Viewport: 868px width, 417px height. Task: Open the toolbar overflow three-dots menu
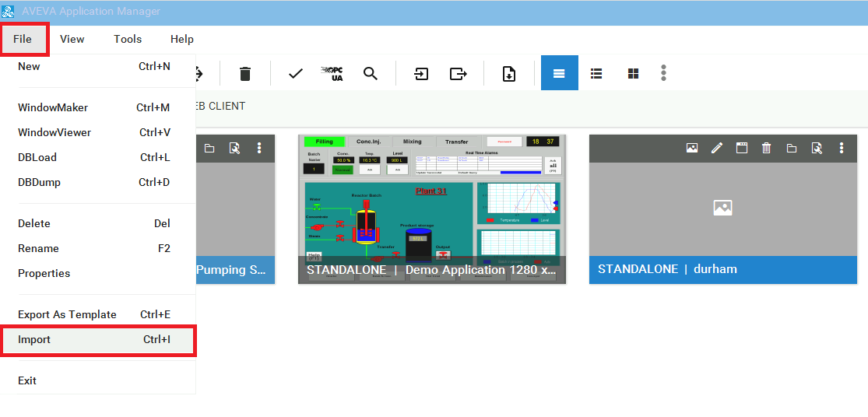663,73
